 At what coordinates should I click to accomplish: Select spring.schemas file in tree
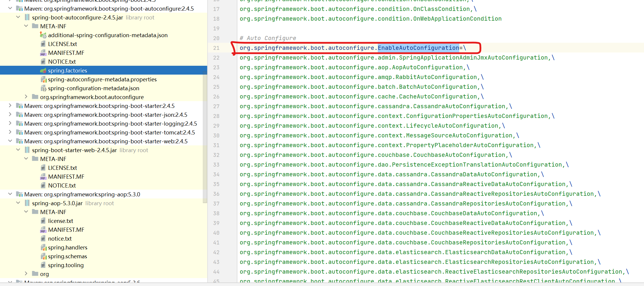[x=68, y=256]
